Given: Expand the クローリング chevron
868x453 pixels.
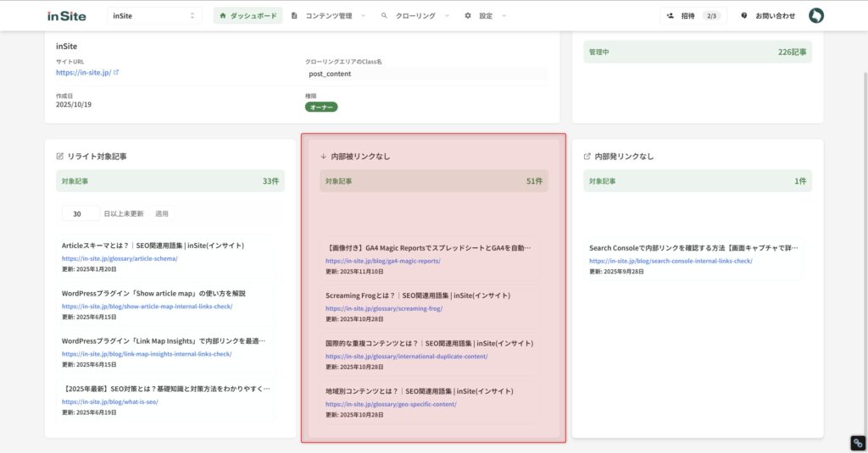Looking at the screenshot, I should pos(447,15).
